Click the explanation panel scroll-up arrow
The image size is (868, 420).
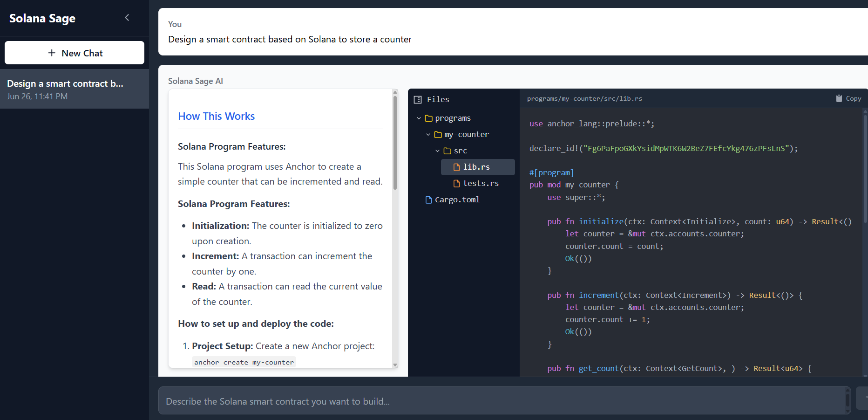pos(395,92)
